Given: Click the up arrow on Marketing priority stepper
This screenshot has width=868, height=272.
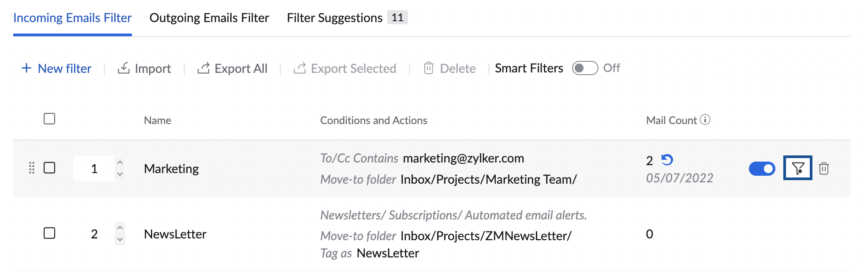Looking at the screenshot, I should click(x=120, y=162).
